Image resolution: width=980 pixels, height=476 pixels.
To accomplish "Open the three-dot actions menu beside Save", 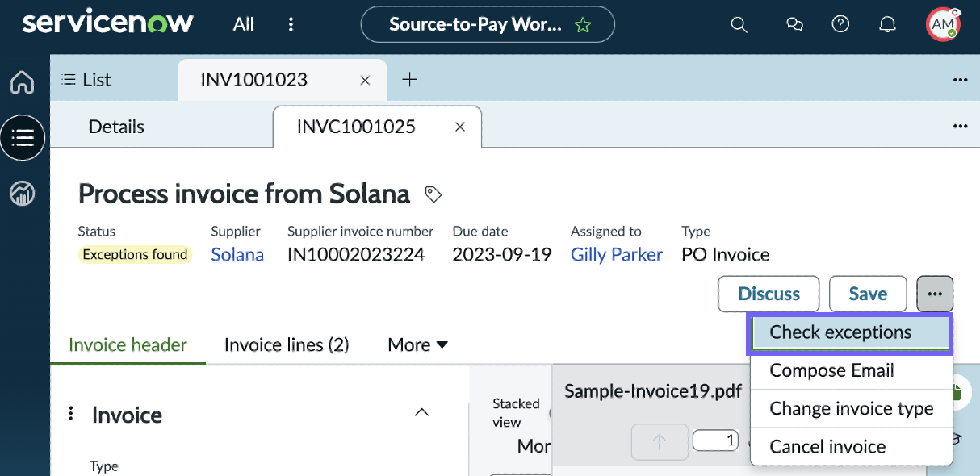I will [935, 294].
